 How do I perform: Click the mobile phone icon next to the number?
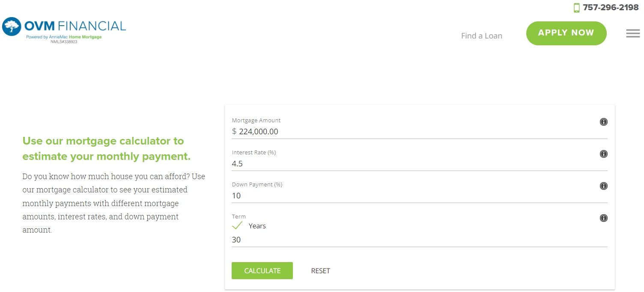click(x=576, y=7)
